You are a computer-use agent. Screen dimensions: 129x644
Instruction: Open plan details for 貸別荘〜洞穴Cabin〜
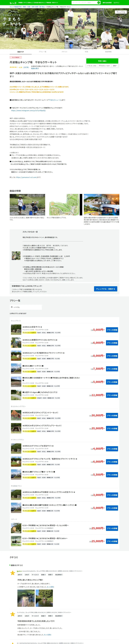[x=112, y=541]
